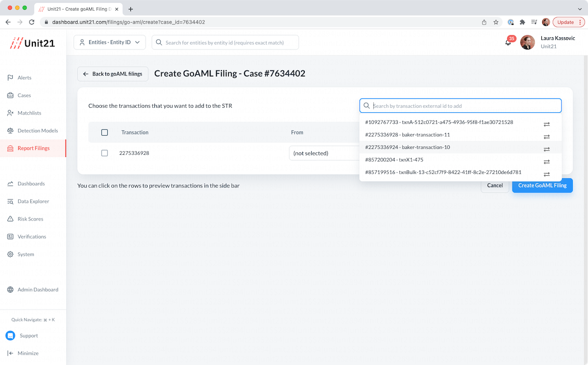Click Create GoAML Filing button
The height and width of the screenshot is (365, 588).
tap(542, 185)
